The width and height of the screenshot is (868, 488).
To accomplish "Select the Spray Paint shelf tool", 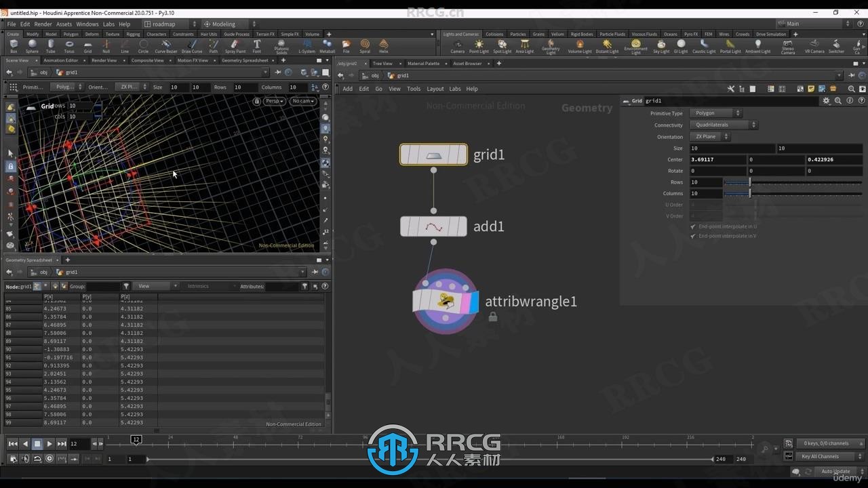I will click(x=235, y=46).
